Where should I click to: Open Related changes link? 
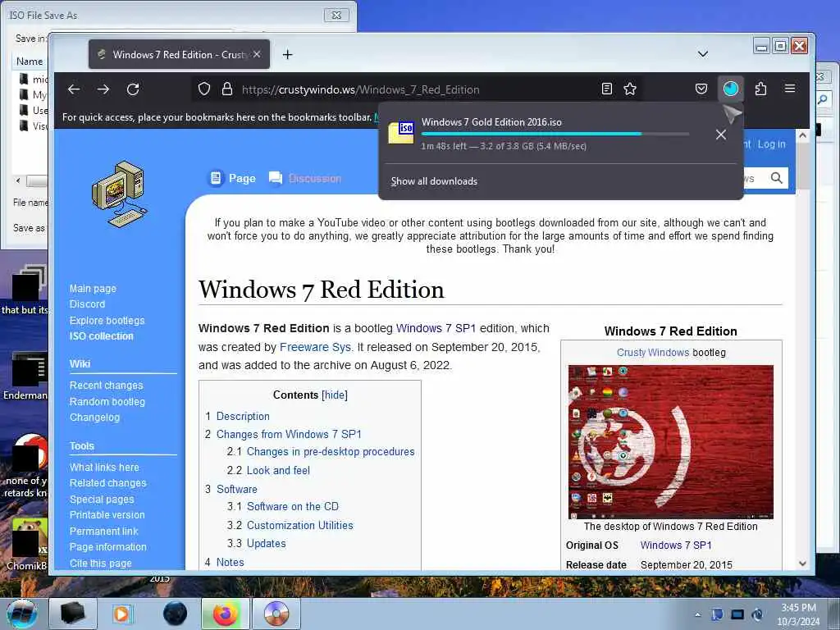click(x=107, y=482)
